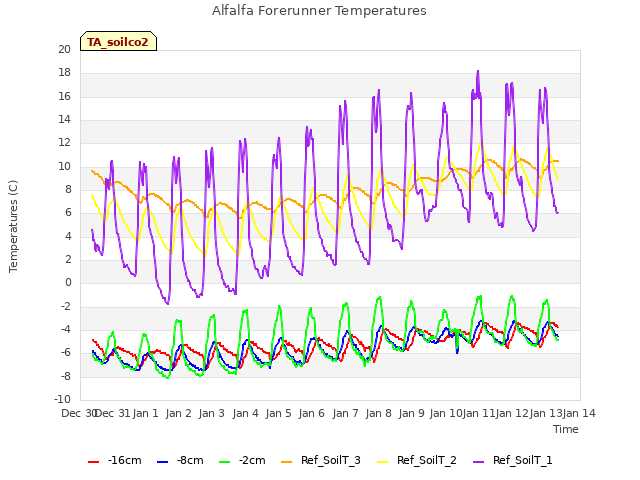640x480 pixels.
Task: Click the yellow Ref_SoilT_2 legend marker
Action: coord(382,462)
